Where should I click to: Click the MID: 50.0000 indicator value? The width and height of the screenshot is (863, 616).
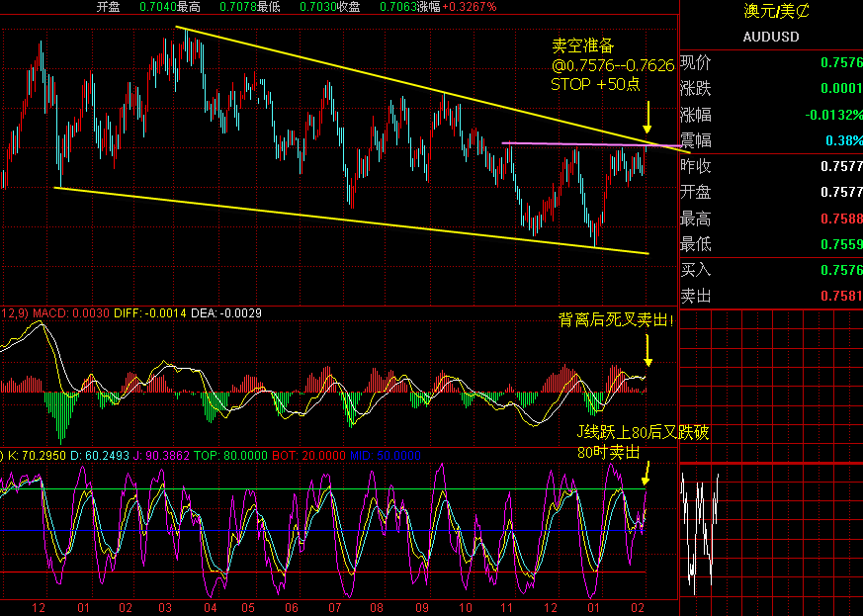pyautogui.click(x=386, y=456)
